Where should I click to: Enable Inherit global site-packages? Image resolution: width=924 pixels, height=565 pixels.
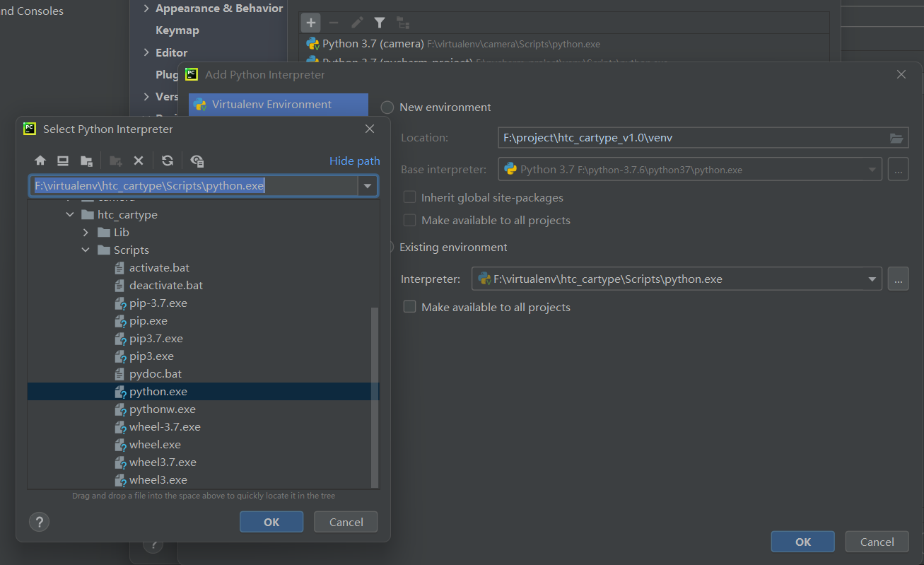409,197
